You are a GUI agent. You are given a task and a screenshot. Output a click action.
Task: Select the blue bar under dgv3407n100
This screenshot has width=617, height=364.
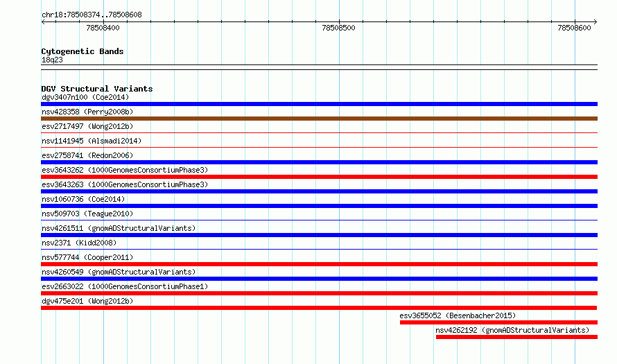tap(319, 104)
